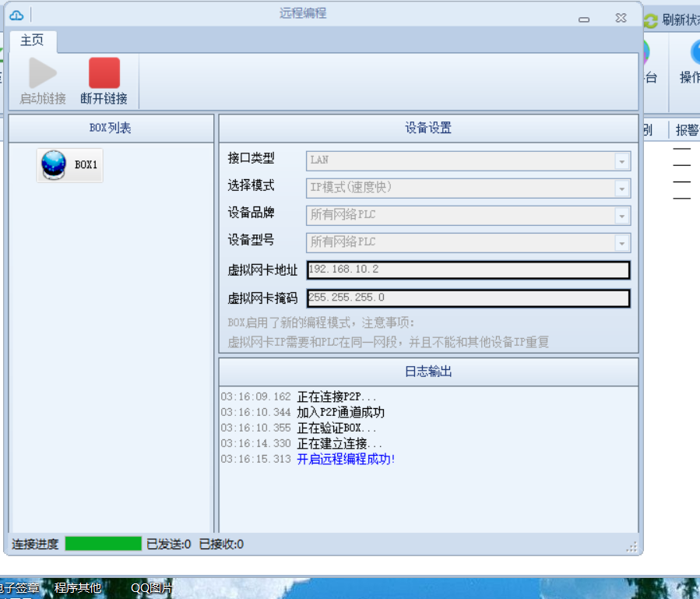The image size is (700, 599).
Task: Select the BOX1 globe device icon
Action: coord(54,164)
